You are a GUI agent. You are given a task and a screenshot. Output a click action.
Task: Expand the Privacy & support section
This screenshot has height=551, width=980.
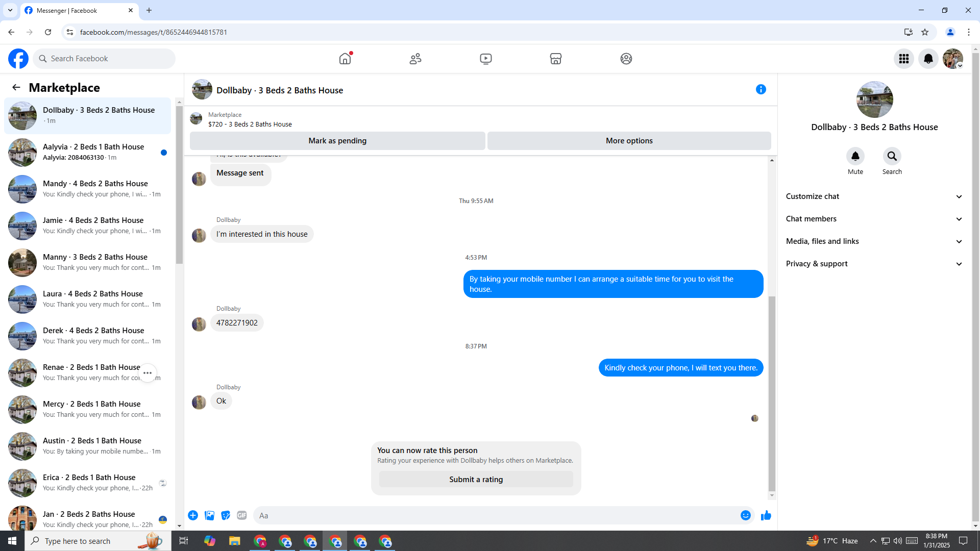coord(874,264)
